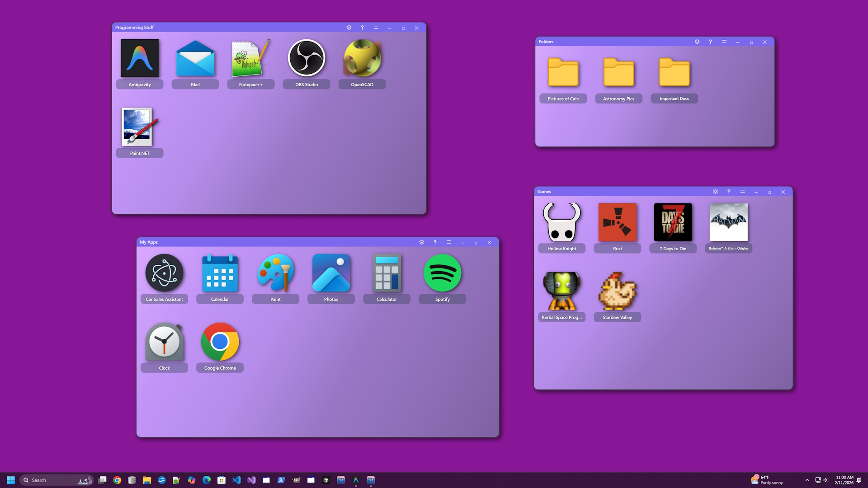Launch Paint.NET in the Programming Stuff fence
The image size is (868, 488).
click(139, 127)
